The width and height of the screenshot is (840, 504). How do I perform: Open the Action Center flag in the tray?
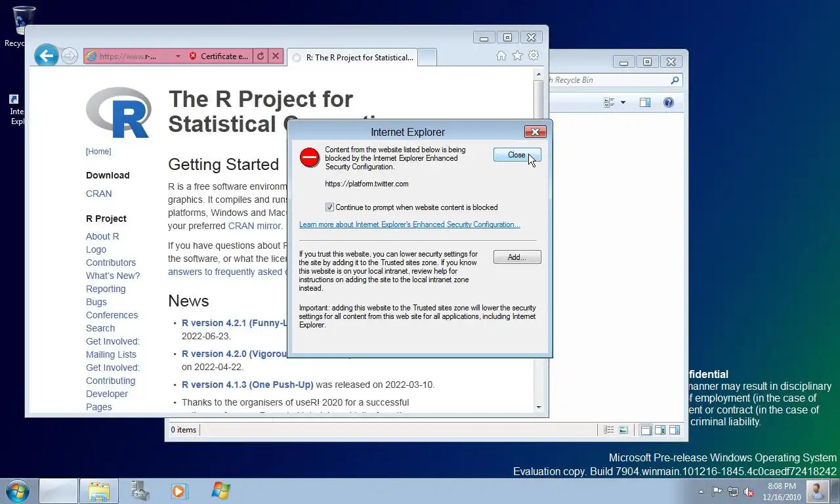(x=717, y=492)
